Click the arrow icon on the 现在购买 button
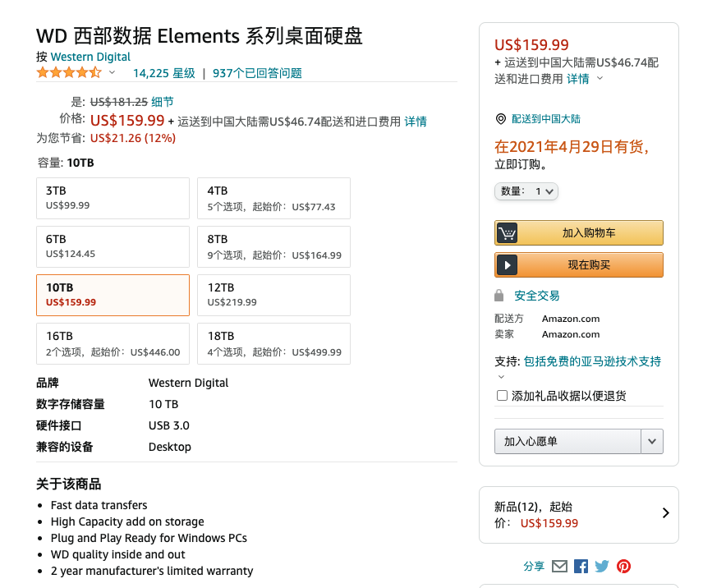This screenshot has height=588, width=703. pos(507,264)
